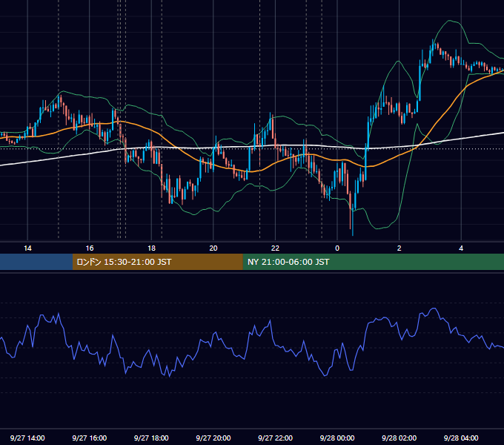Click the 9/27 16:00 date label
The image size is (504, 445).
coord(90,438)
